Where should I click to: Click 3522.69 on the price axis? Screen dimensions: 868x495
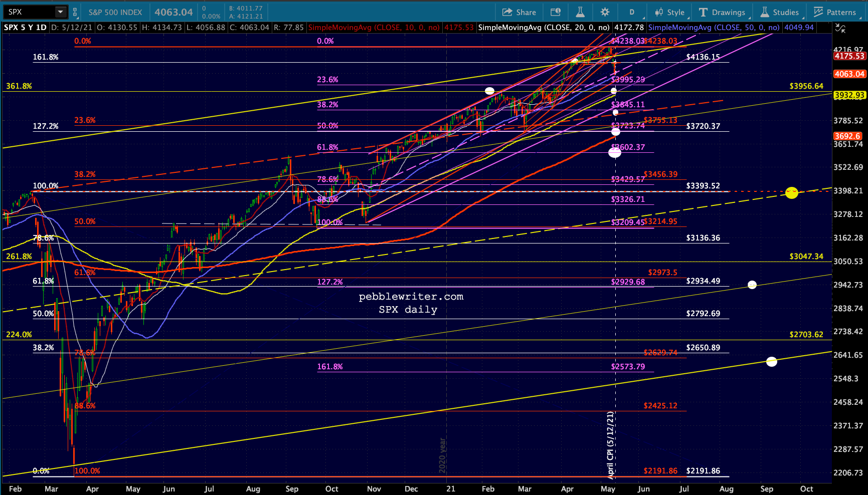point(848,167)
